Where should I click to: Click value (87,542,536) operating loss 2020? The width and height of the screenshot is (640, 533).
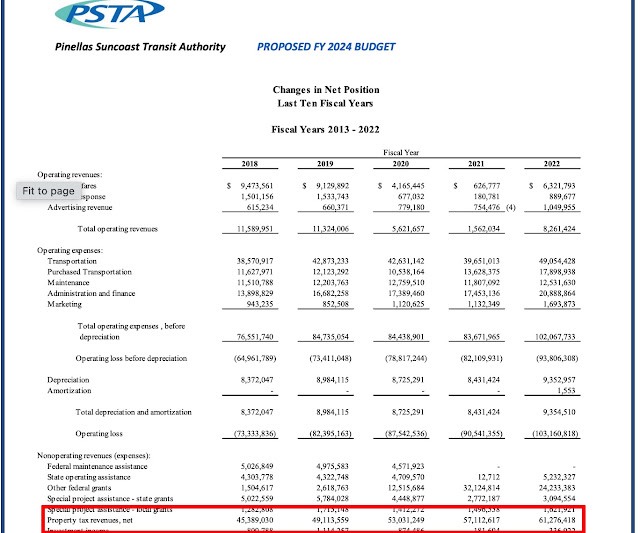tap(406, 434)
